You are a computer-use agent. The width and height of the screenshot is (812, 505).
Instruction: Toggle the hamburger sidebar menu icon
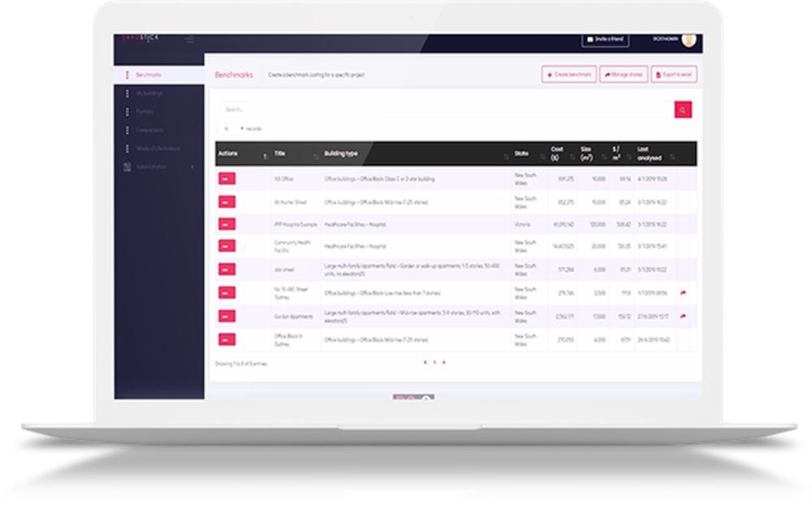189,39
